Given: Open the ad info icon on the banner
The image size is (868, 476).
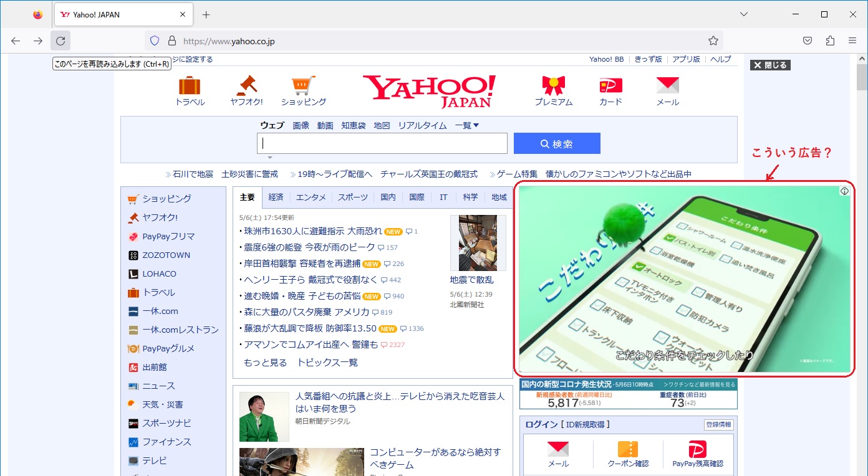Looking at the screenshot, I should point(844,191).
